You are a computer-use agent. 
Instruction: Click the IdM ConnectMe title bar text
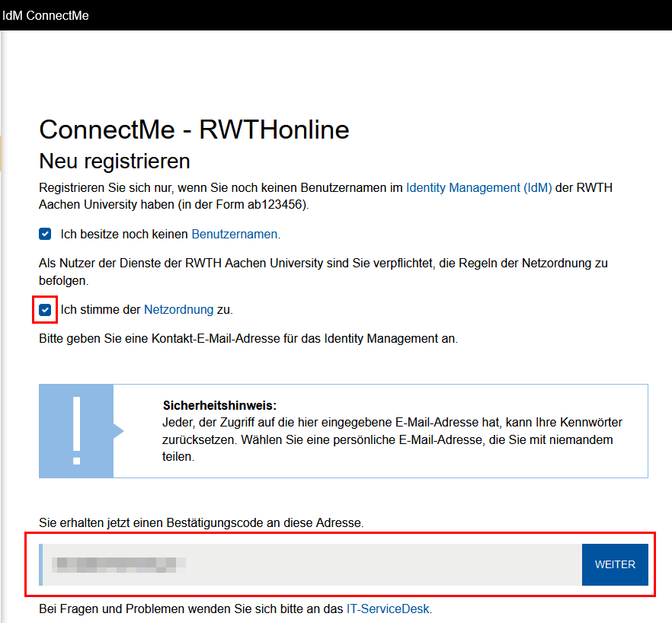coord(46,15)
